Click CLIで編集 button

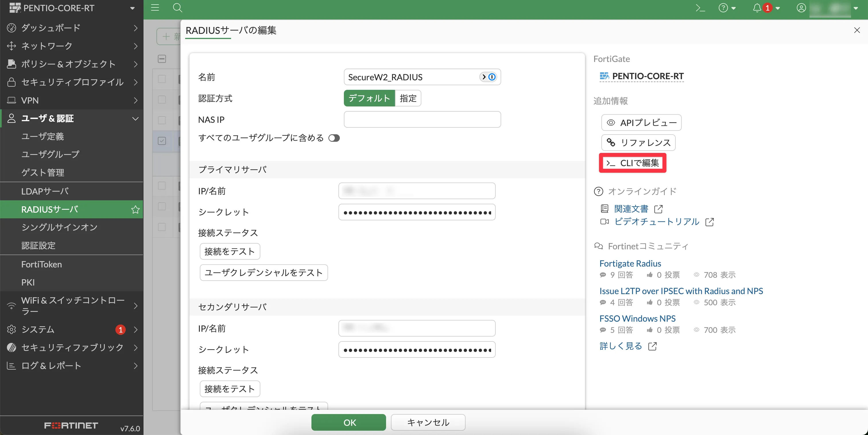click(632, 163)
